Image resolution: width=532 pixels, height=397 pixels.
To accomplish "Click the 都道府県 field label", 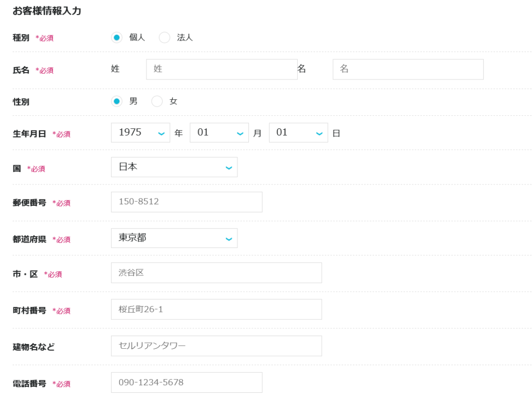I will (30, 240).
